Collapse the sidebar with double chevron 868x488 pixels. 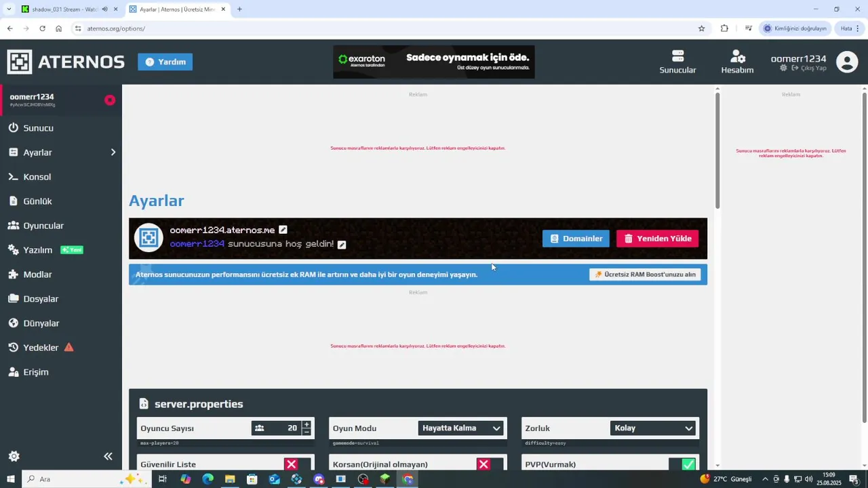[x=108, y=457]
